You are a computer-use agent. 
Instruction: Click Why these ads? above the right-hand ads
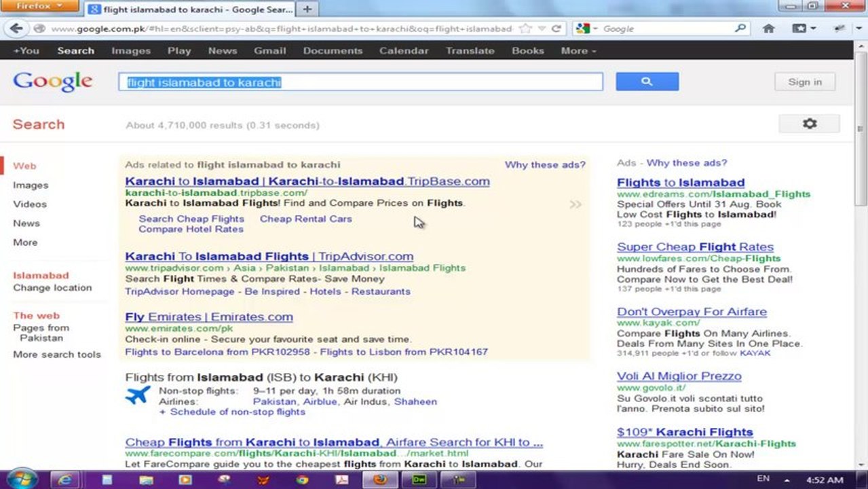click(687, 163)
